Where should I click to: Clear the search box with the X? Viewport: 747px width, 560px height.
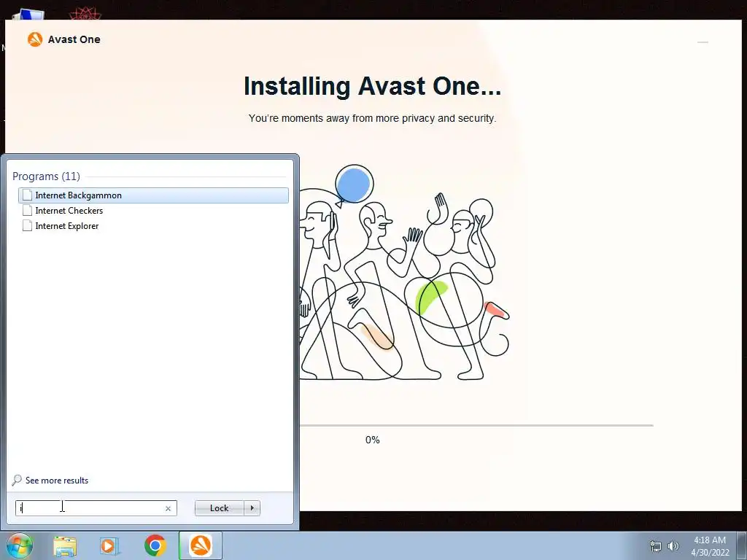coord(169,508)
